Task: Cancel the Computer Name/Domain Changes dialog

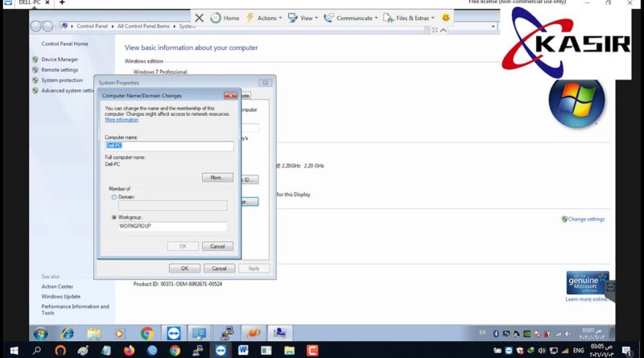Action: pos(217,246)
